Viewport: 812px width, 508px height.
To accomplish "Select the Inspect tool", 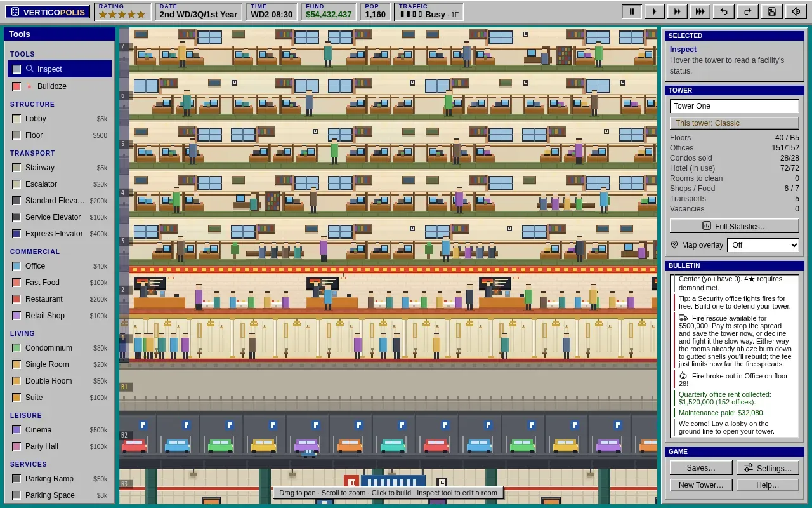I will pyautogui.click(x=60, y=69).
